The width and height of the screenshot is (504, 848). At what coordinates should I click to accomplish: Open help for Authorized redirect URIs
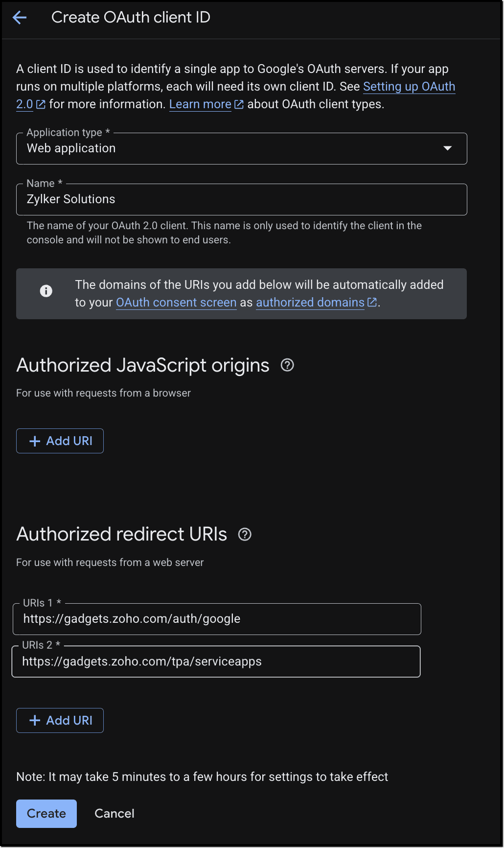tap(245, 534)
